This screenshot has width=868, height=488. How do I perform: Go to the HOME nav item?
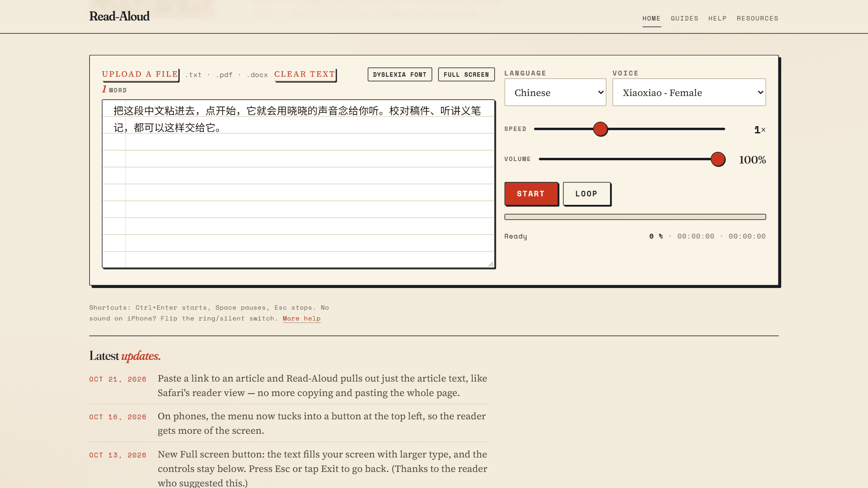pyautogui.click(x=651, y=18)
